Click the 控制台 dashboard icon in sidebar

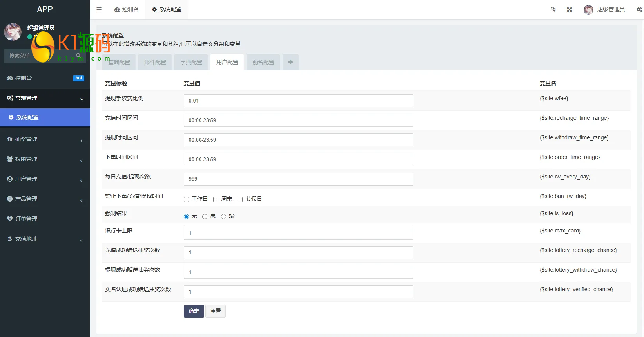10,78
